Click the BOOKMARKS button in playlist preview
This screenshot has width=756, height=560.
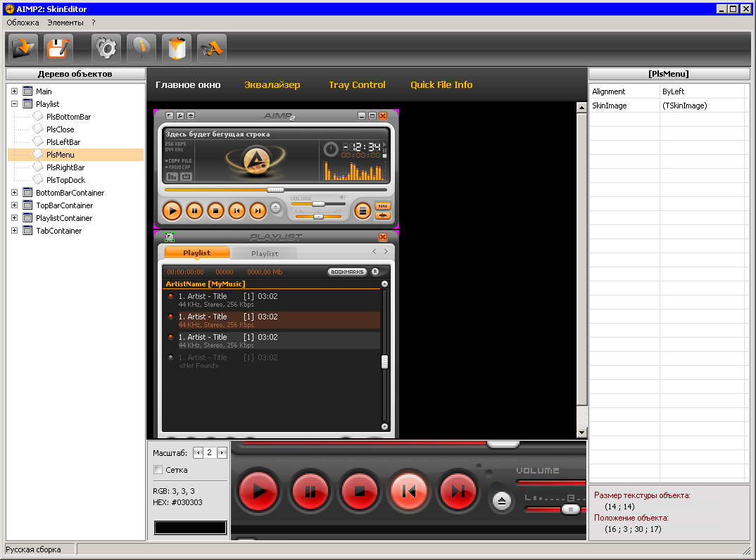tap(347, 272)
